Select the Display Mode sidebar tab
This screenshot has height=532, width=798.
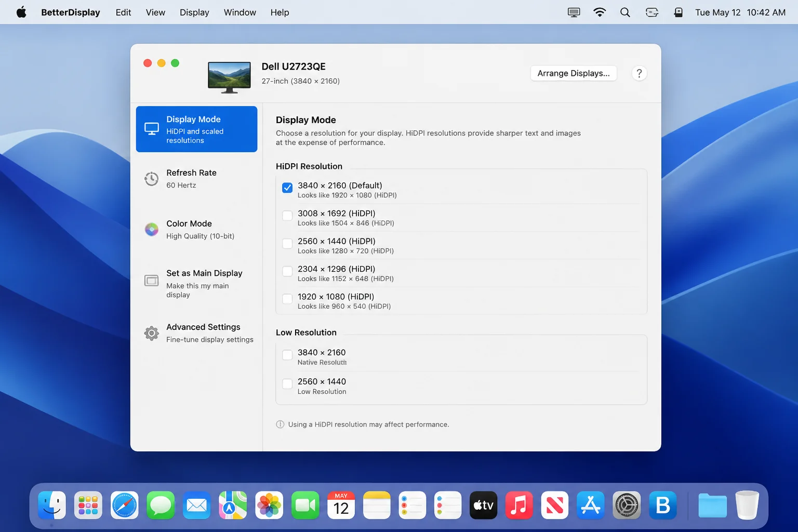[x=196, y=129]
